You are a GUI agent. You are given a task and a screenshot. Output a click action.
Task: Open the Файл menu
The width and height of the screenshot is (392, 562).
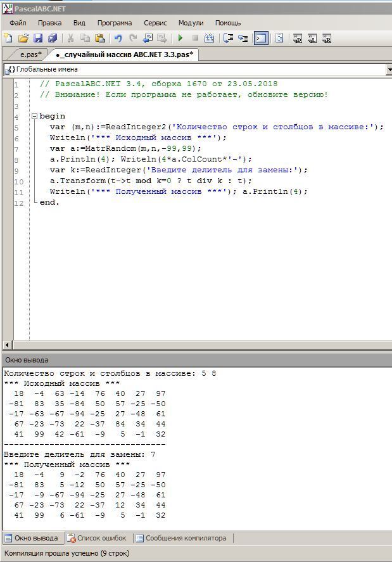pyautogui.click(x=18, y=23)
